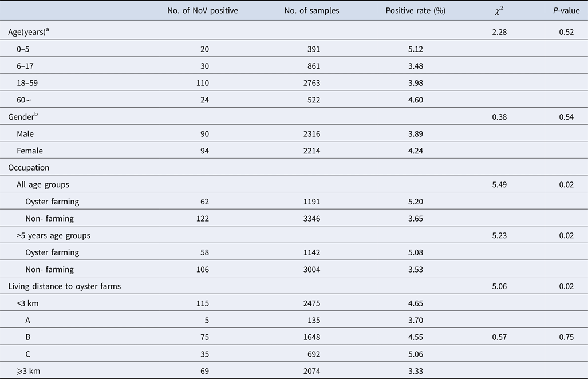Click 'Living distance to oyster farms' label
Viewport: 588px width, 379px height.
[x=64, y=286]
